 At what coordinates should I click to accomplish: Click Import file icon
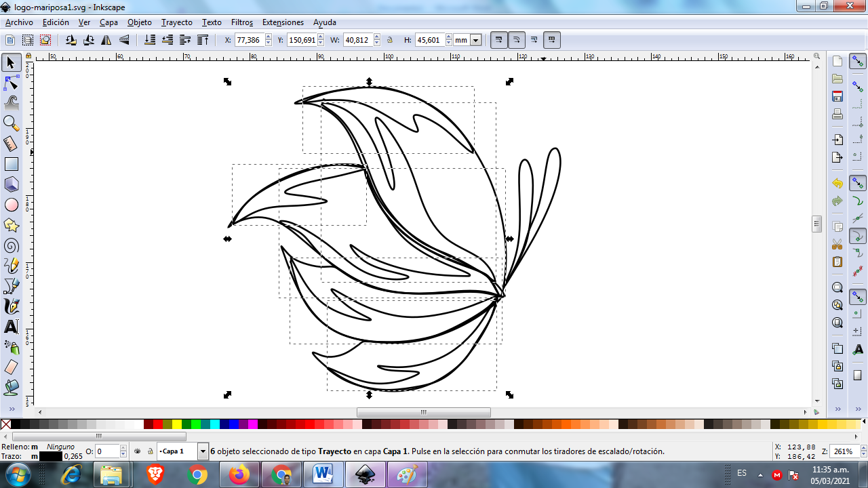point(837,140)
